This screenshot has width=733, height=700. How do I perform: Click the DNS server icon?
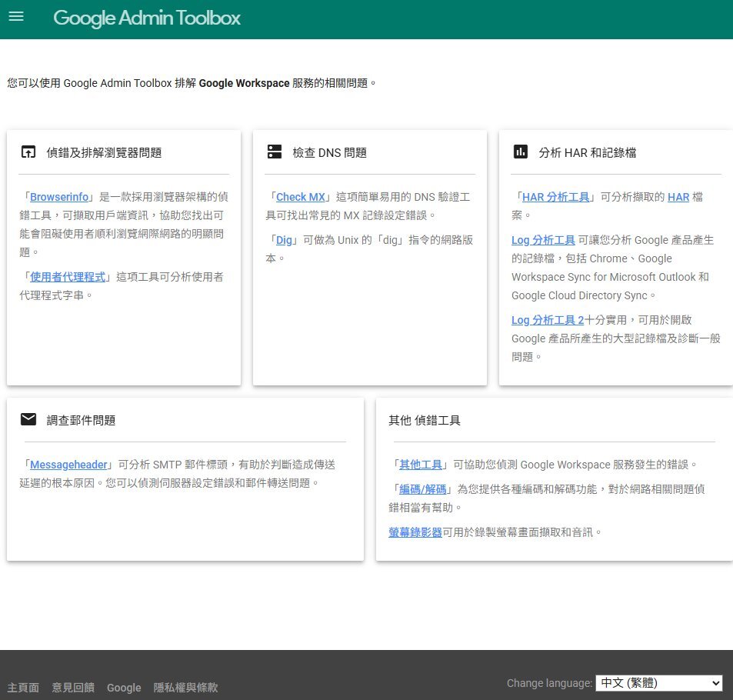(x=275, y=152)
